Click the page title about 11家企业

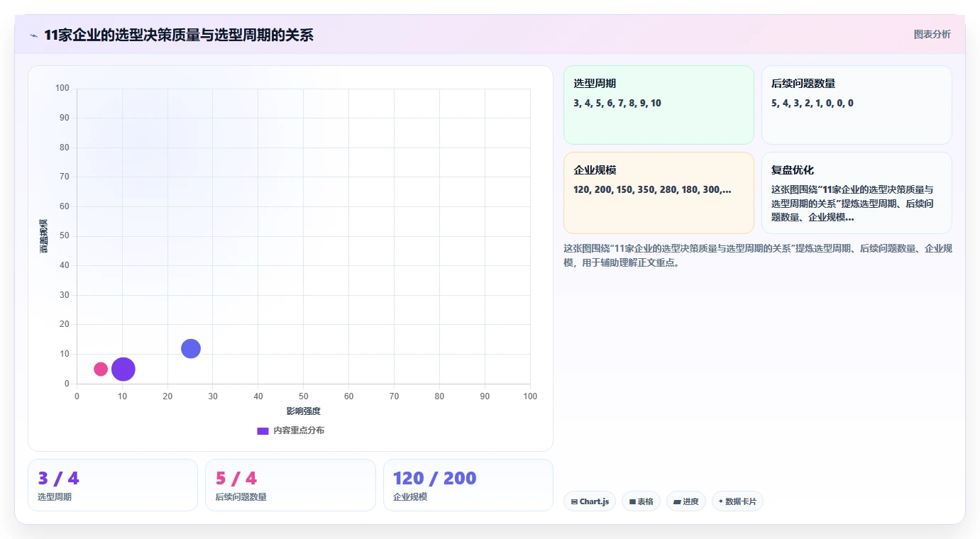(179, 35)
